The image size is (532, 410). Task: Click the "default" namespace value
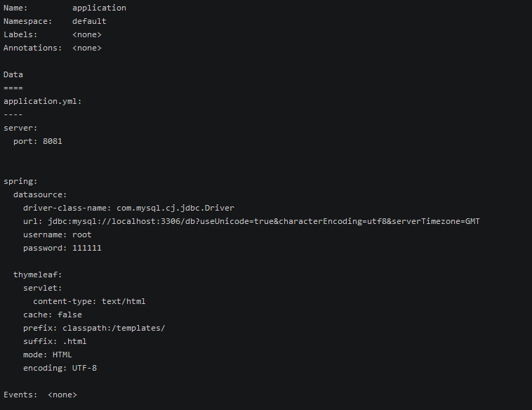[89, 22]
